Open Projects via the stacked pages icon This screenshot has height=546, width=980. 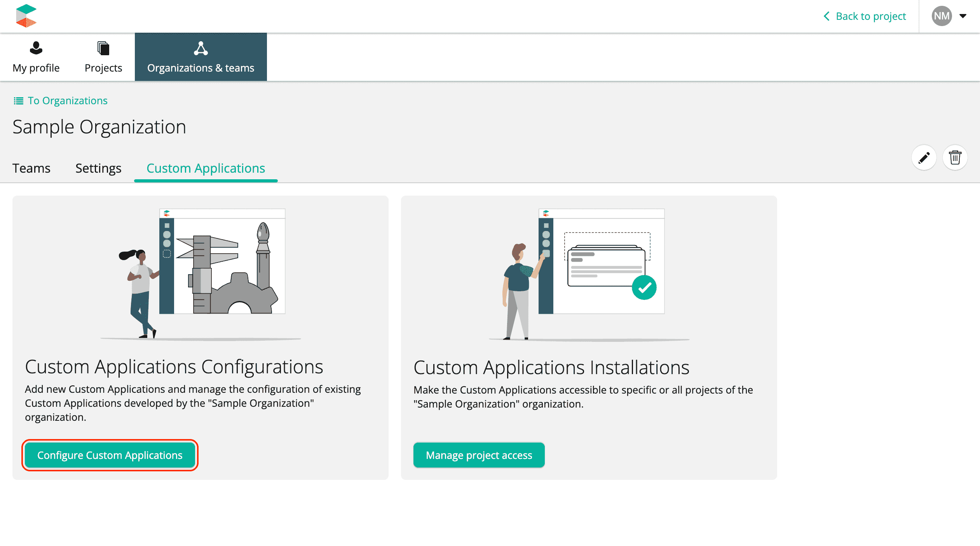click(x=103, y=48)
